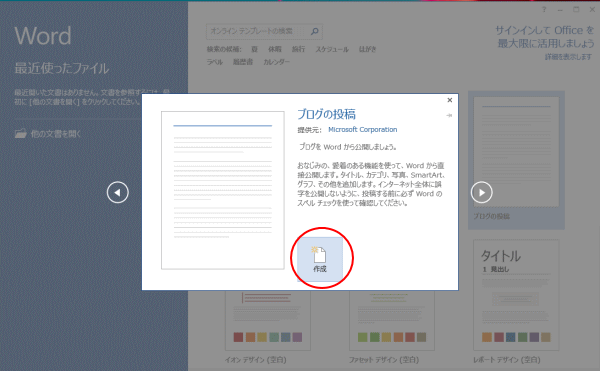Select suggested search 夏

pyautogui.click(x=254, y=49)
